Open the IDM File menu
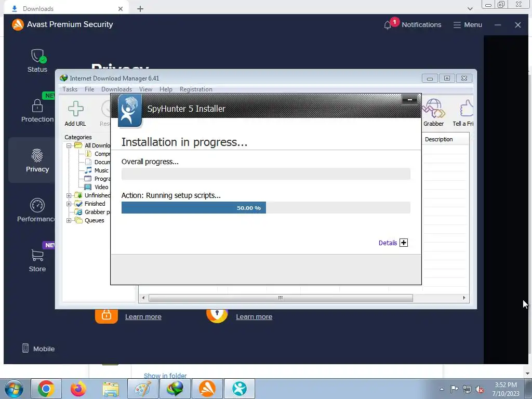The image size is (532, 399). 89,89
